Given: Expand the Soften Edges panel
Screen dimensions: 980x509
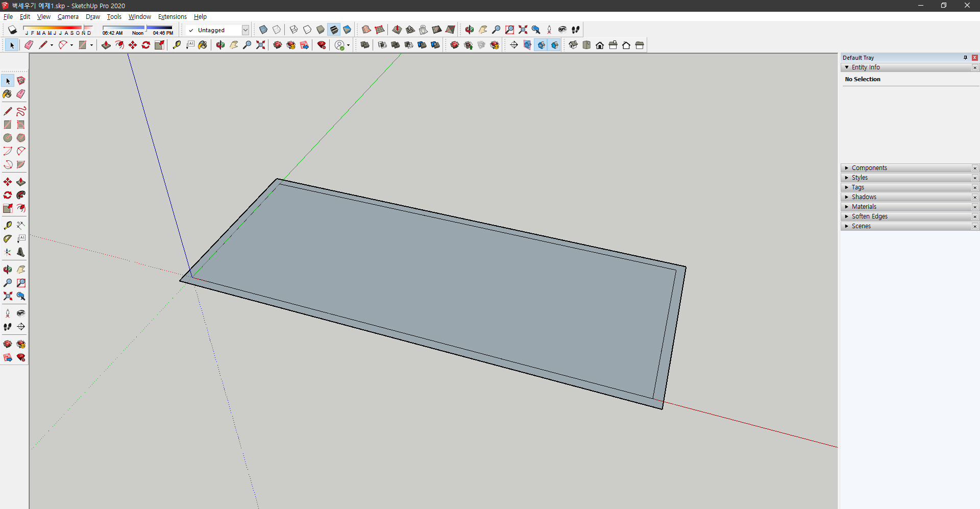Looking at the screenshot, I should [x=847, y=216].
